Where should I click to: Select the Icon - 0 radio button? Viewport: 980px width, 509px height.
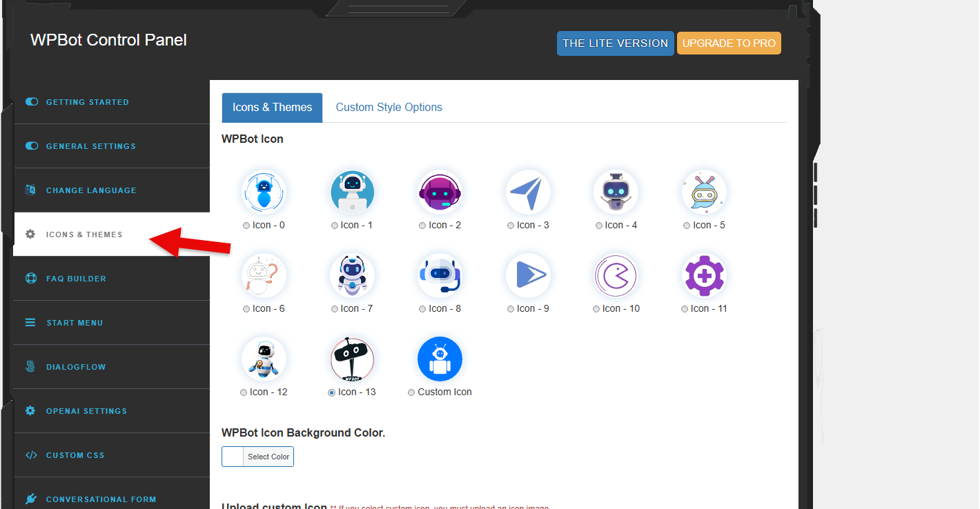246,226
